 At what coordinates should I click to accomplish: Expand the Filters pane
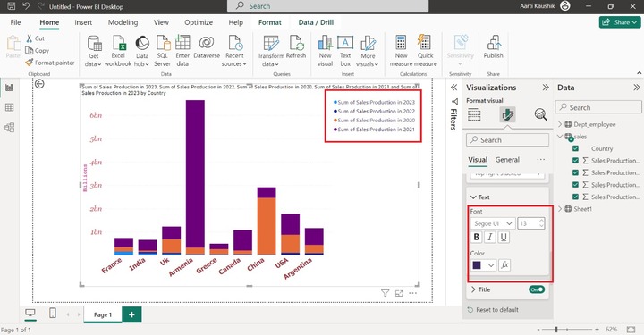point(453,88)
